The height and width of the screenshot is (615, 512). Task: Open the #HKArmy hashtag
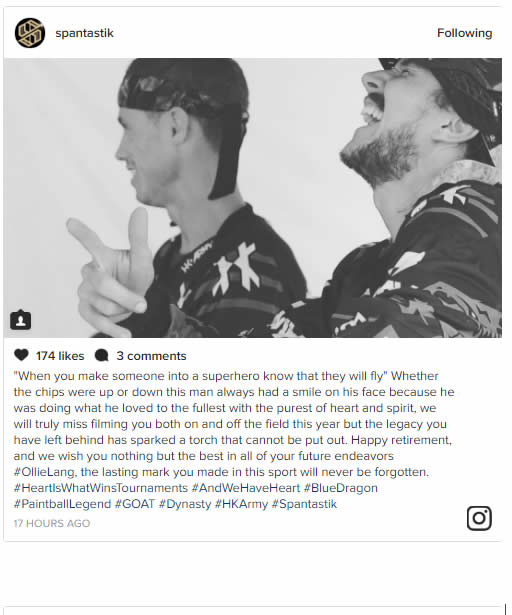tap(241, 504)
